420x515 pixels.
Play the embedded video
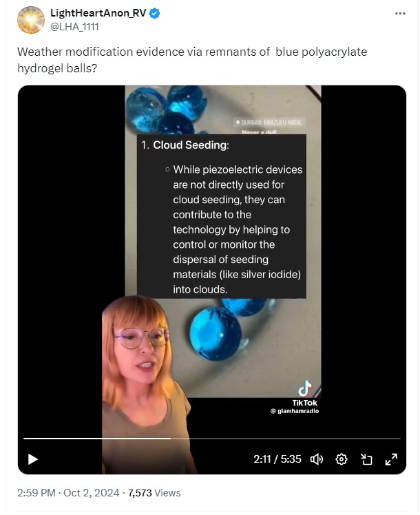click(x=33, y=459)
